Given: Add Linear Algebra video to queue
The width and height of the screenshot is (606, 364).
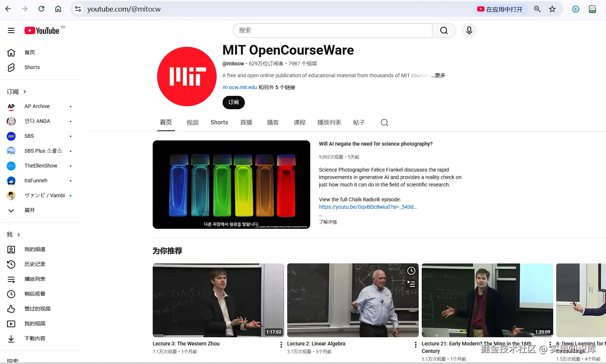Looking at the screenshot, I should pos(411,284).
